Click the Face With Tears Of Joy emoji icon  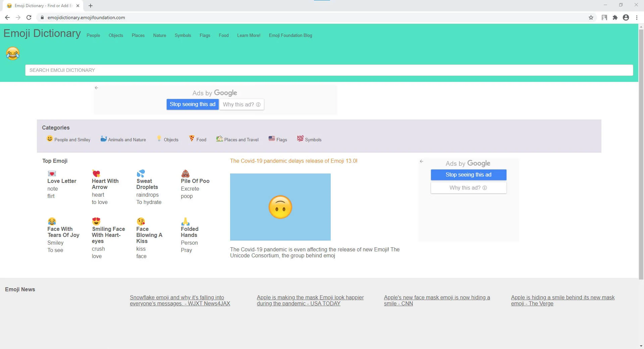tap(52, 221)
